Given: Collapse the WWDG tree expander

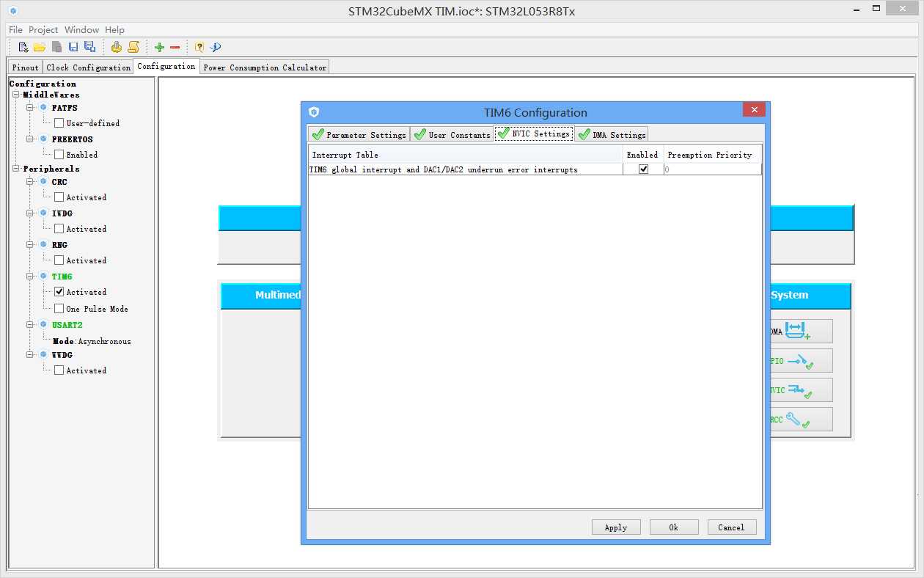Looking at the screenshot, I should pos(31,354).
